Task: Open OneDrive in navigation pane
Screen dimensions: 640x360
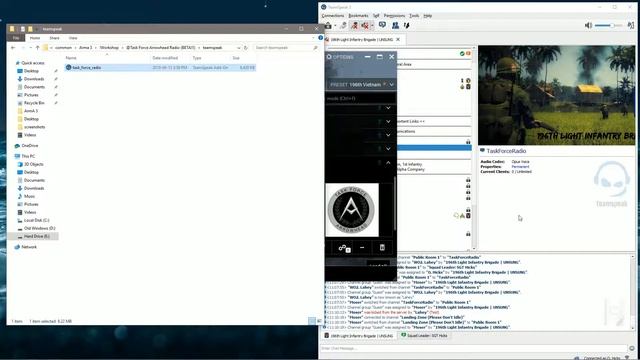Action: click(x=30, y=145)
